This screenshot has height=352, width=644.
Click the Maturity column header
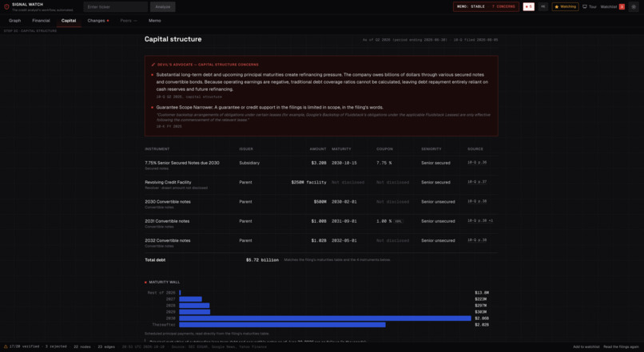coord(341,149)
